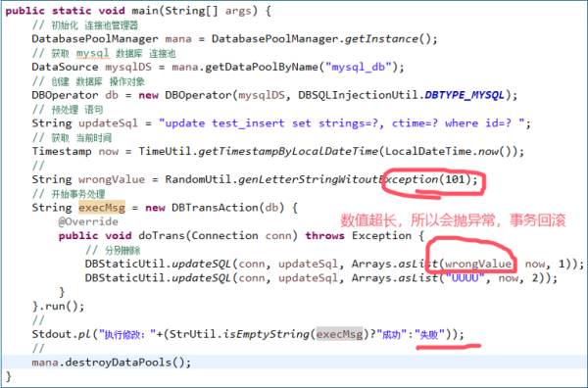Click 'wrongValue' argument inside Arrays.asList

[478, 264]
